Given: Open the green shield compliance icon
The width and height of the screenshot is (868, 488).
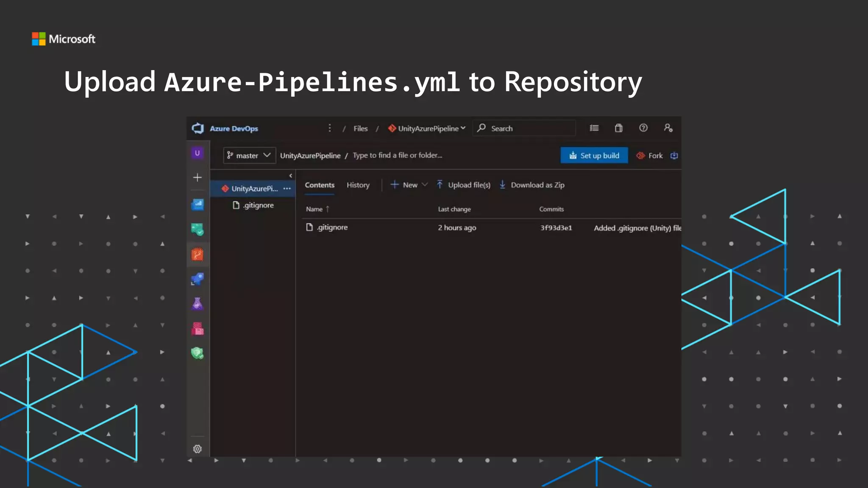Looking at the screenshot, I should pos(198,353).
